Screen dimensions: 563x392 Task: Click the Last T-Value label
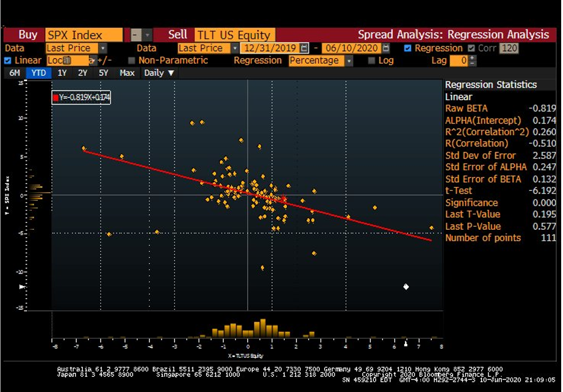pos(473,214)
